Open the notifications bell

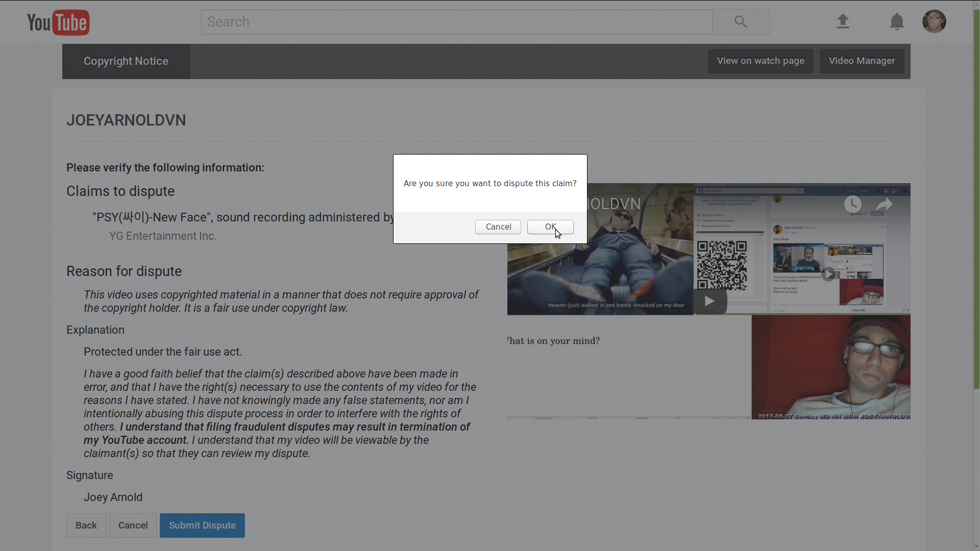897,22
